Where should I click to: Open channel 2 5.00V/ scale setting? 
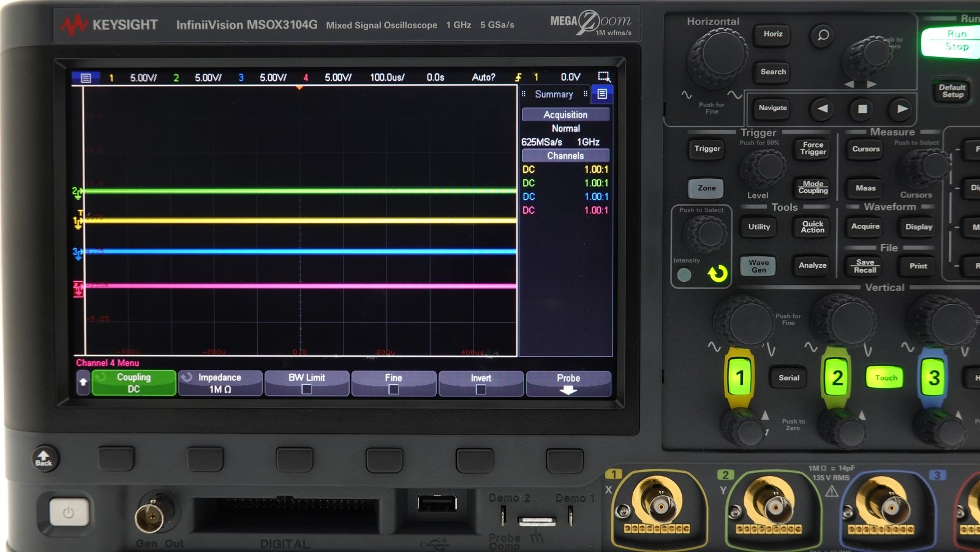pyautogui.click(x=208, y=78)
